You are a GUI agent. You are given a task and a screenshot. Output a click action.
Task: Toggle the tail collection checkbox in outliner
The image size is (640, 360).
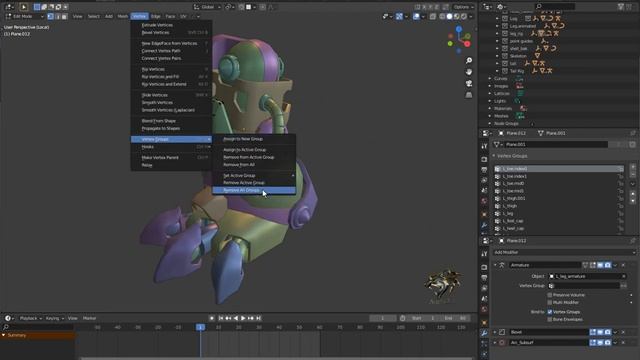pyautogui.click(x=505, y=63)
